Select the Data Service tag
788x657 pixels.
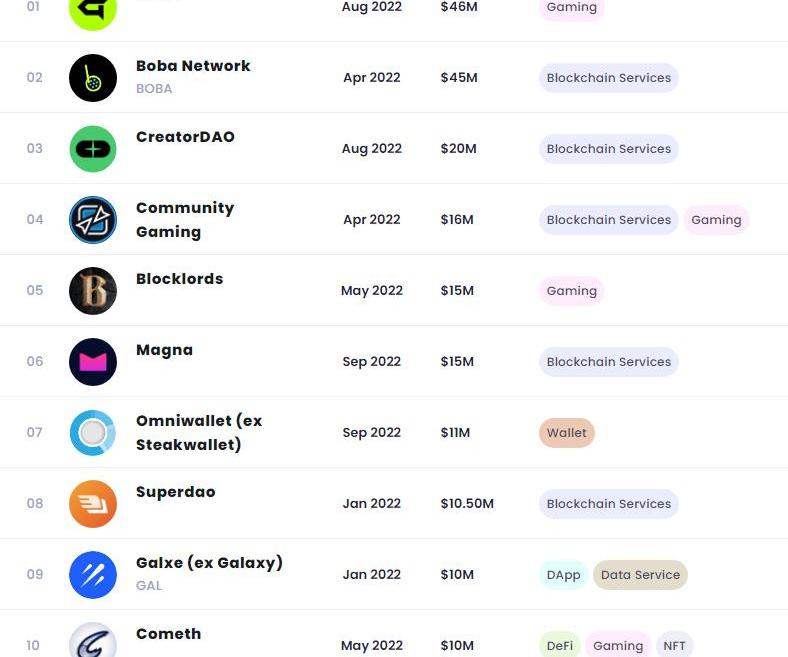[x=640, y=575]
